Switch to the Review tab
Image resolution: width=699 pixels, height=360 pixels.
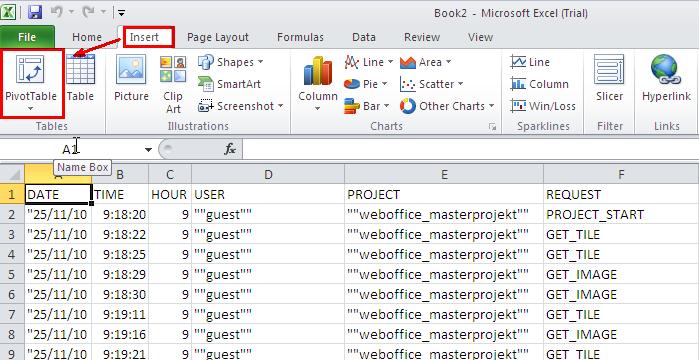point(422,37)
